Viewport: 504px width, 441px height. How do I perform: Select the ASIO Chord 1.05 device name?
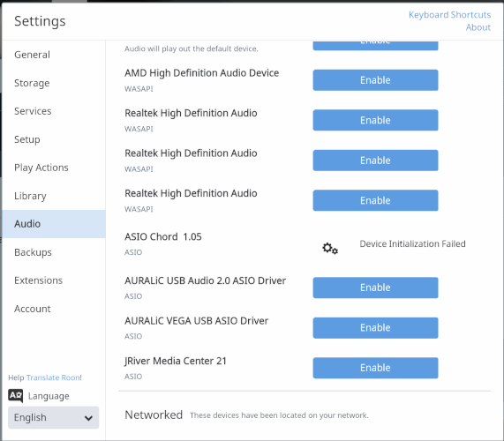click(163, 236)
